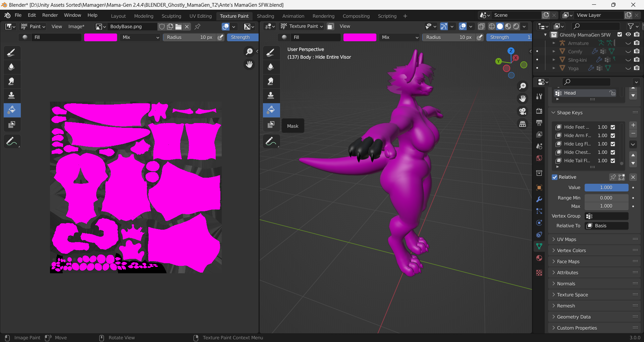The image size is (644, 342).
Task: Clear shape keys with X button
Action: (x=633, y=177)
